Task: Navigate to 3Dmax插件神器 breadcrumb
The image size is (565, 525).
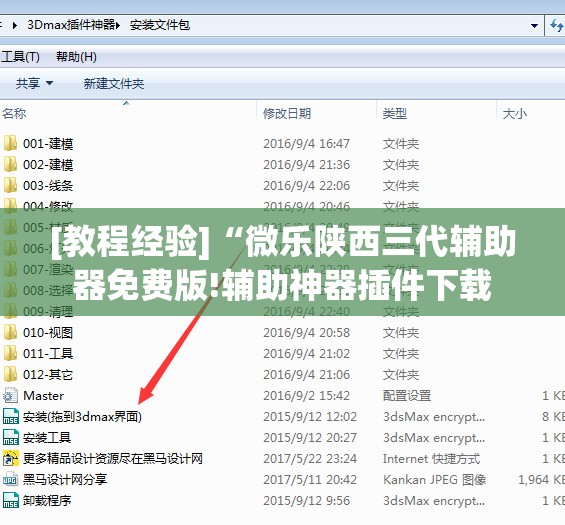Action: [x=71, y=25]
